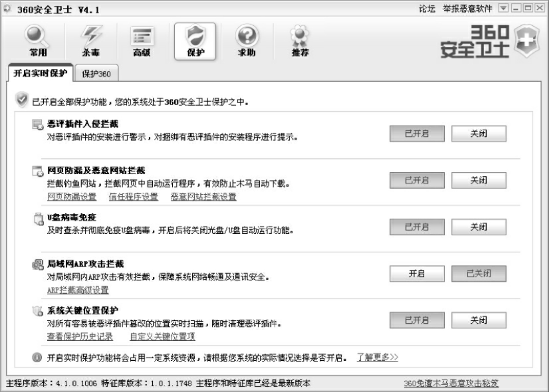Click the 网页防漏及恶意网站拦截 heading text
This screenshot has width=549, height=392.
(x=96, y=171)
